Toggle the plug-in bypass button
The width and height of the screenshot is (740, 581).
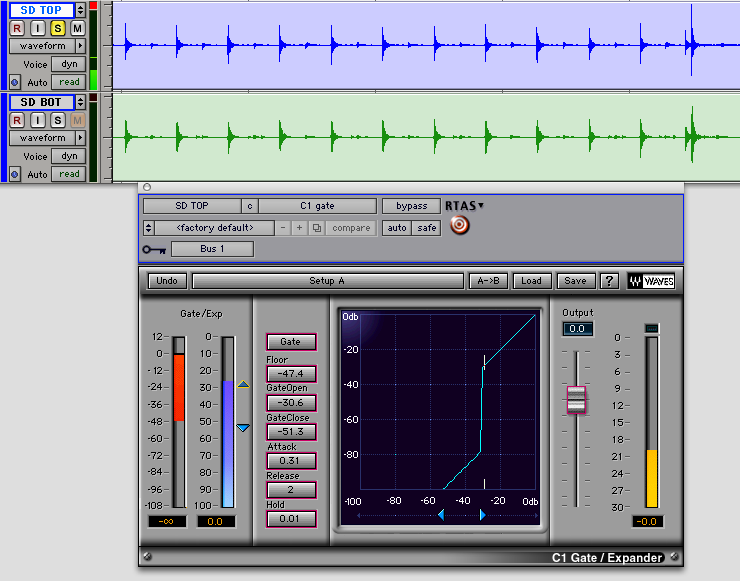pyautogui.click(x=410, y=206)
